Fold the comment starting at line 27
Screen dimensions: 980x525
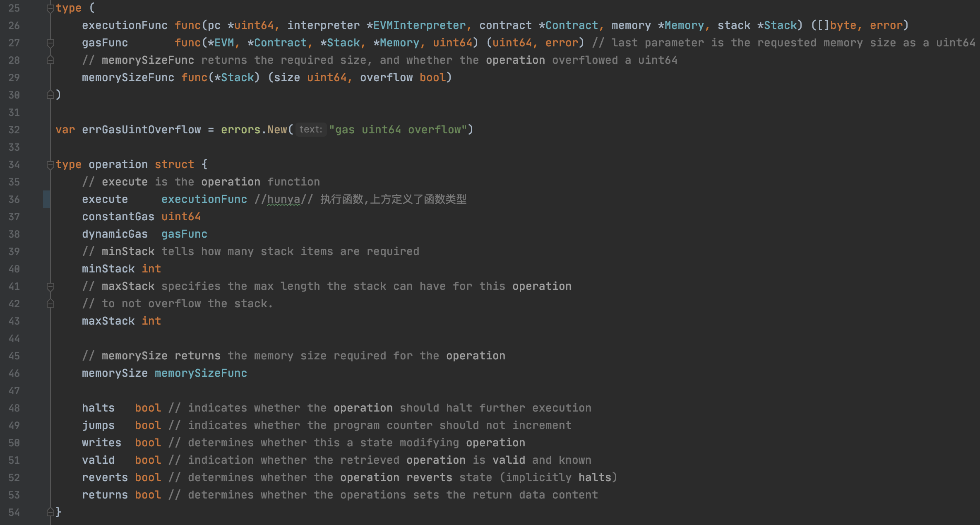pos(50,43)
